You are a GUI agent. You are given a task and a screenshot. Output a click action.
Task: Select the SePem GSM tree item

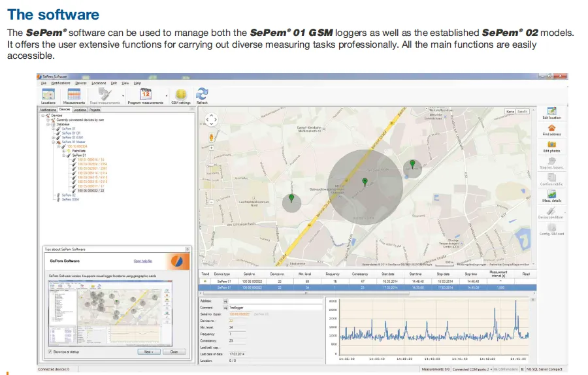[70, 199]
